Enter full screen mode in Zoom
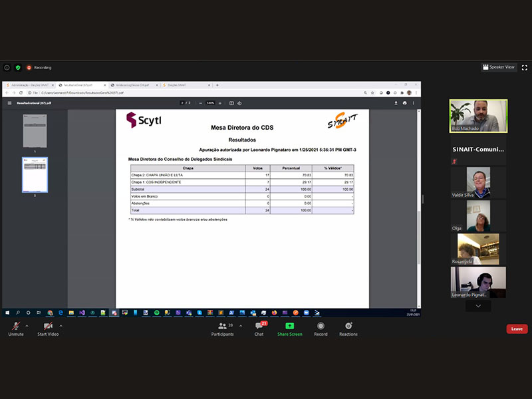532x399 pixels. pos(524,67)
